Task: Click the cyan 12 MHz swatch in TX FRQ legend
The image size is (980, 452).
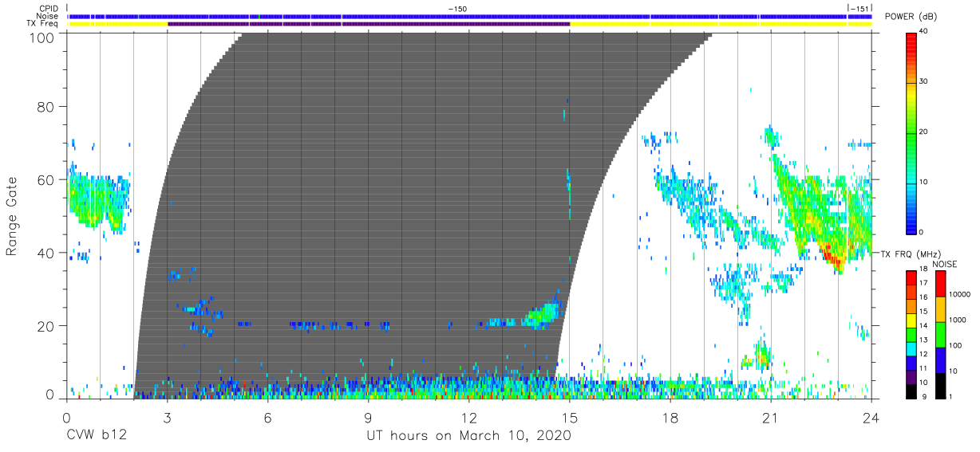Action: pyautogui.click(x=911, y=349)
